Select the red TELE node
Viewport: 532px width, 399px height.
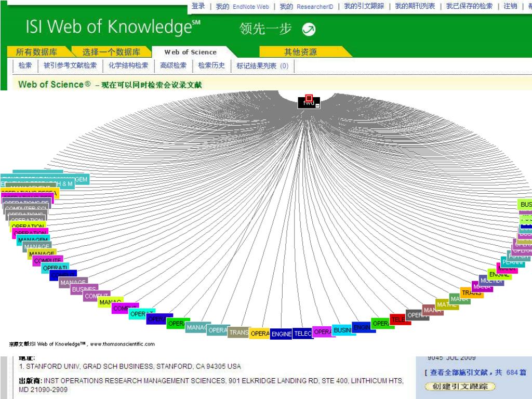pyautogui.click(x=400, y=320)
